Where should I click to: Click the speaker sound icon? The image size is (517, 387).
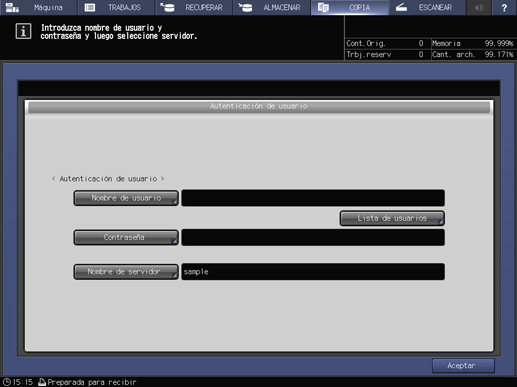[479, 7]
